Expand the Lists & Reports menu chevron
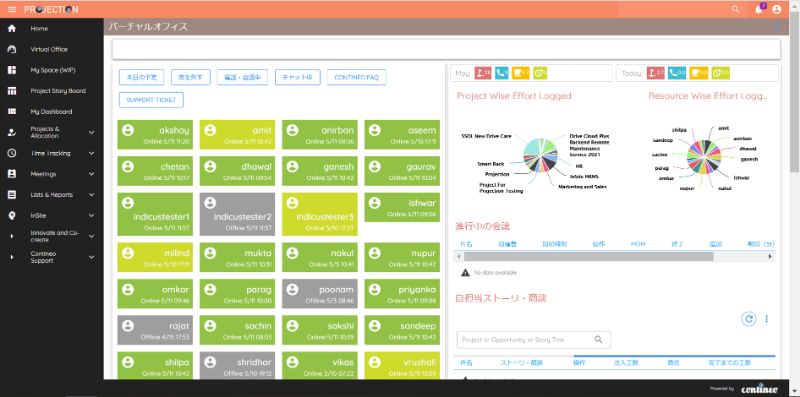The width and height of the screenshot is (800, 397). pyautogui.click(x=91, y=194)
